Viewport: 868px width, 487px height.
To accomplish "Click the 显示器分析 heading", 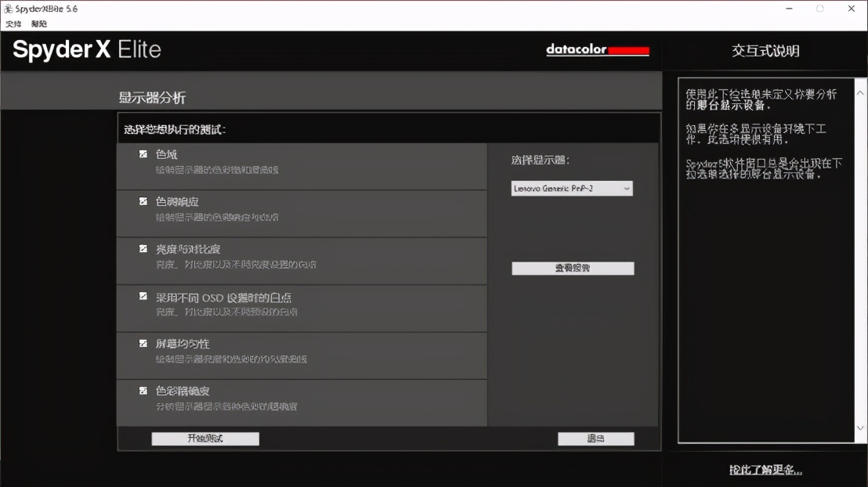I will (152, 98).
